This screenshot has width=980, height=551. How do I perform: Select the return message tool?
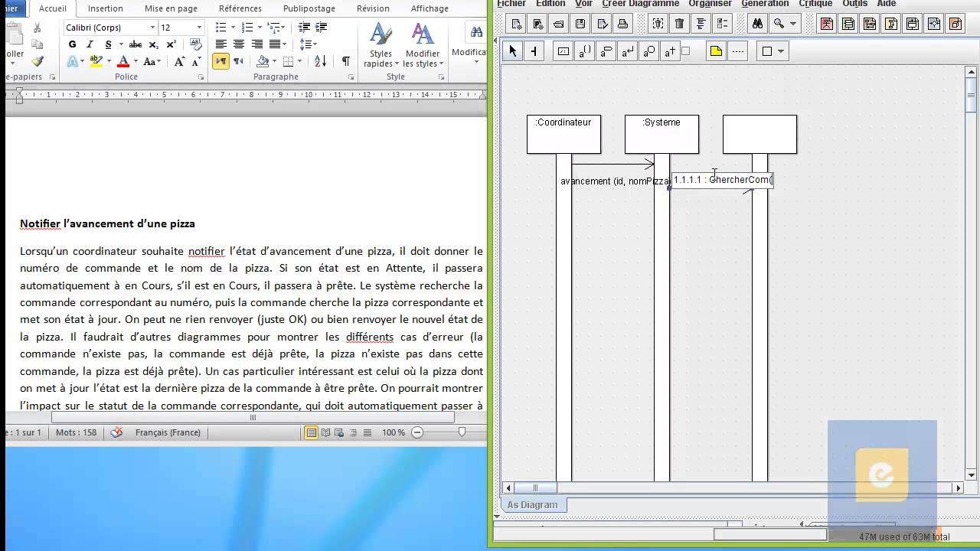(x=627, y=51)
